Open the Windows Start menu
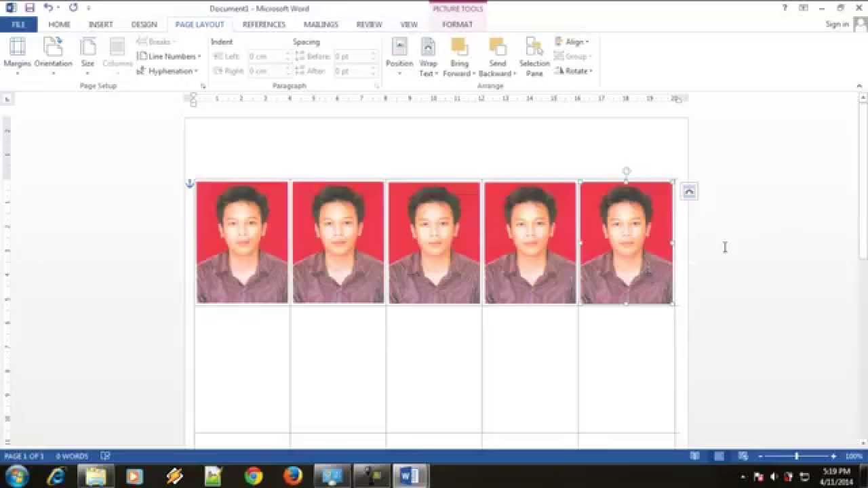This screenshot has height=488, width=868. pyautogui.click(x=16, y=476)
